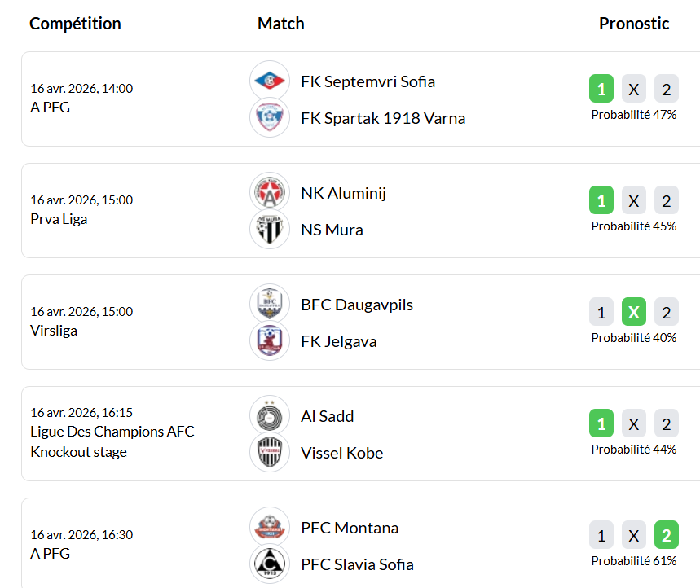The width and height of the screenshot is (700, 588).
Task: Select outcome 2 for Al Sadd match
Action: click(667, 423)
